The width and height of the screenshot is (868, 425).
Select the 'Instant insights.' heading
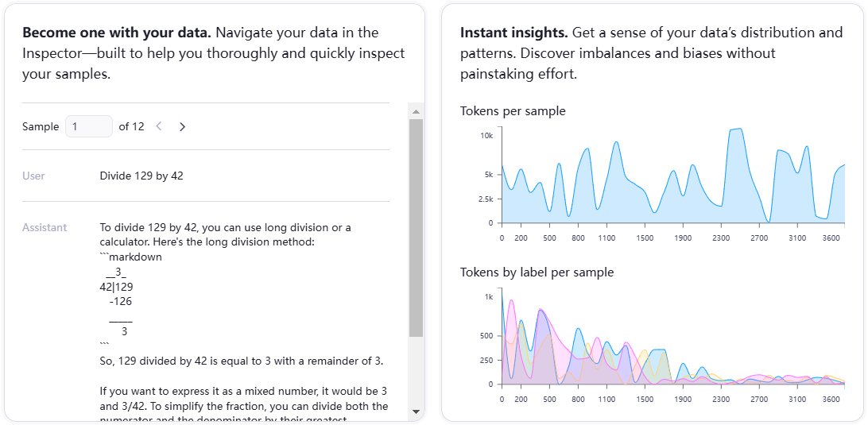[513, 33]
